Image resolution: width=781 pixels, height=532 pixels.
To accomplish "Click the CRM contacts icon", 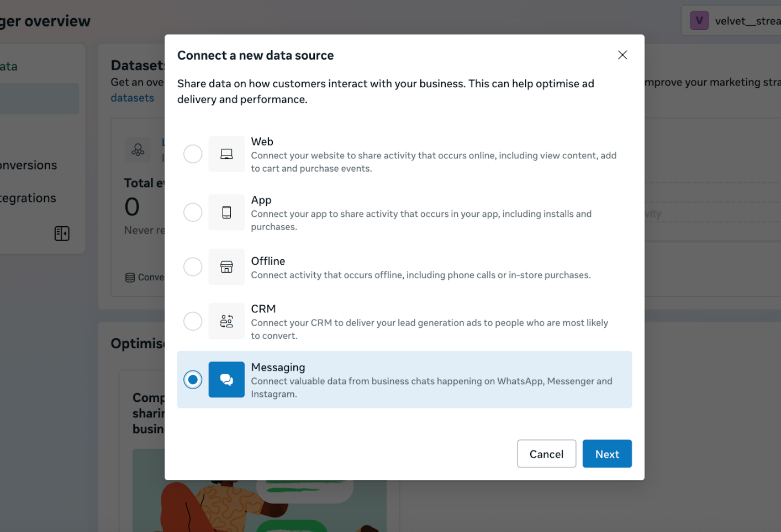I will click(226, 321).
